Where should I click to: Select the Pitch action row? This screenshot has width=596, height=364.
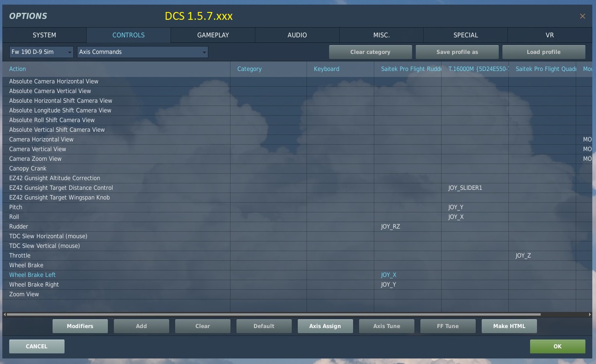pos(297,207)
